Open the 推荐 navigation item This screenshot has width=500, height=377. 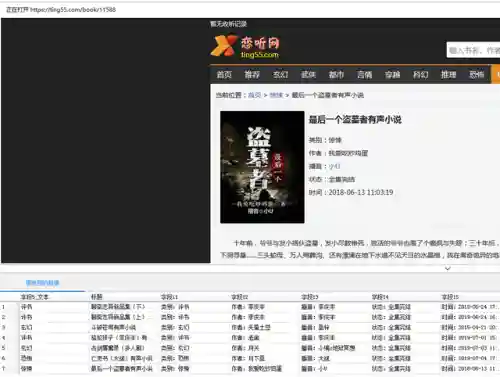[252, 75]
